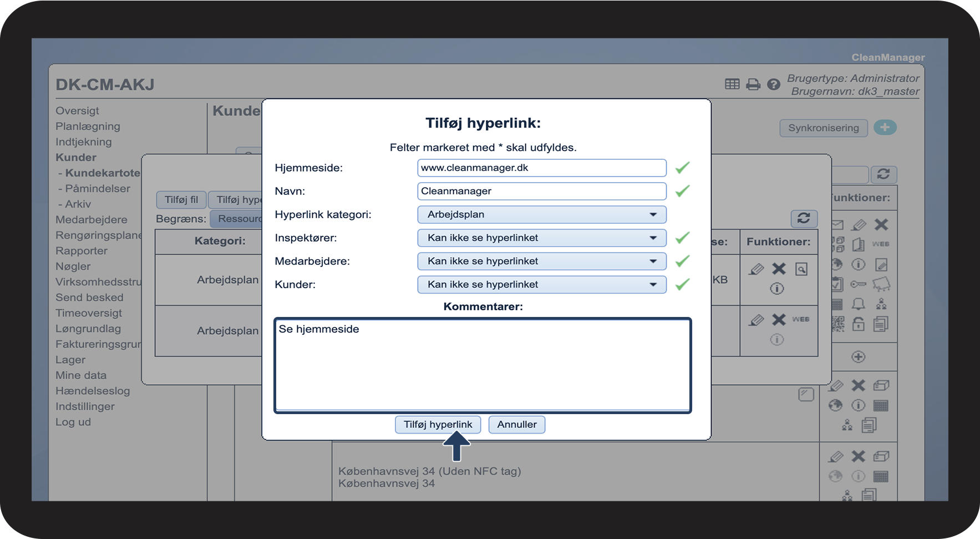Go to Oversigt in the sidebar

[77, 111]
